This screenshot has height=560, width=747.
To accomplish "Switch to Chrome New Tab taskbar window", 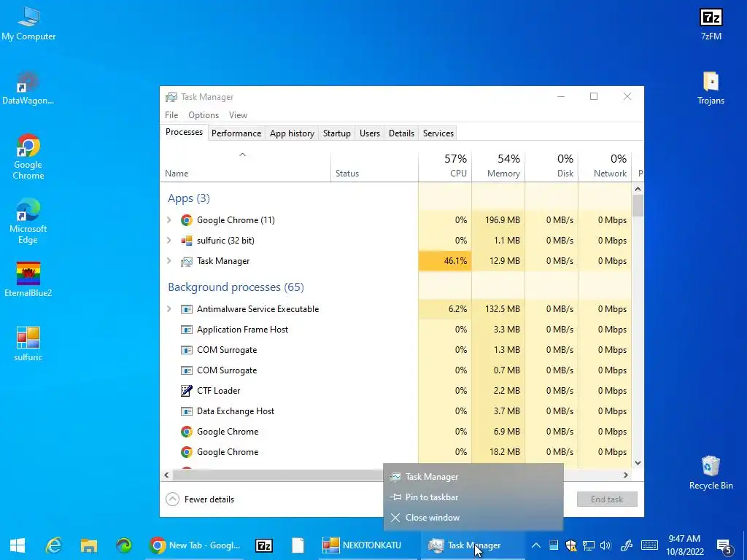I will point(194,545).
